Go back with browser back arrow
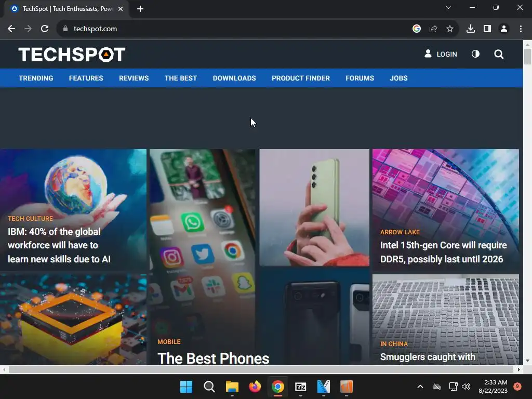 (x=11, y=29)
